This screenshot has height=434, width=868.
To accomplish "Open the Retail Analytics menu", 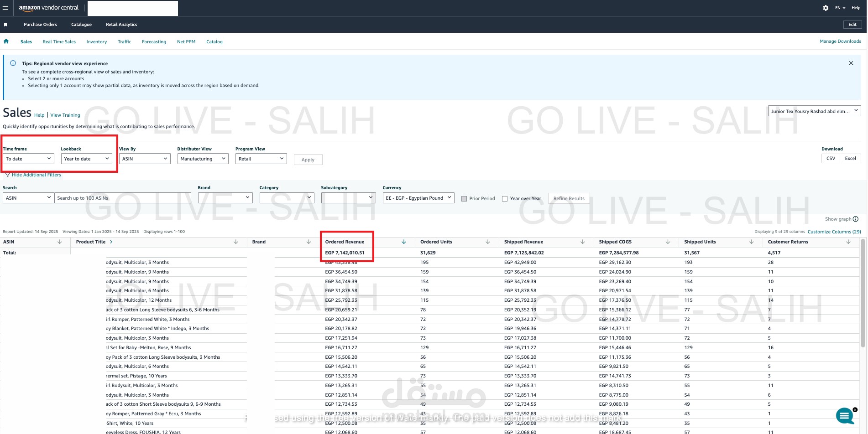I will coord(121,25).
